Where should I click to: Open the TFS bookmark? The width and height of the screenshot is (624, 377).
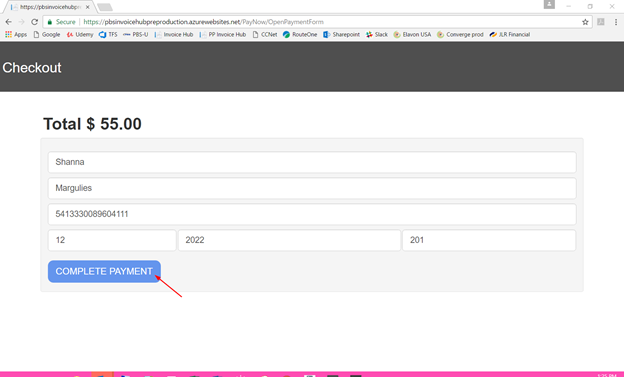click(108, 35)
